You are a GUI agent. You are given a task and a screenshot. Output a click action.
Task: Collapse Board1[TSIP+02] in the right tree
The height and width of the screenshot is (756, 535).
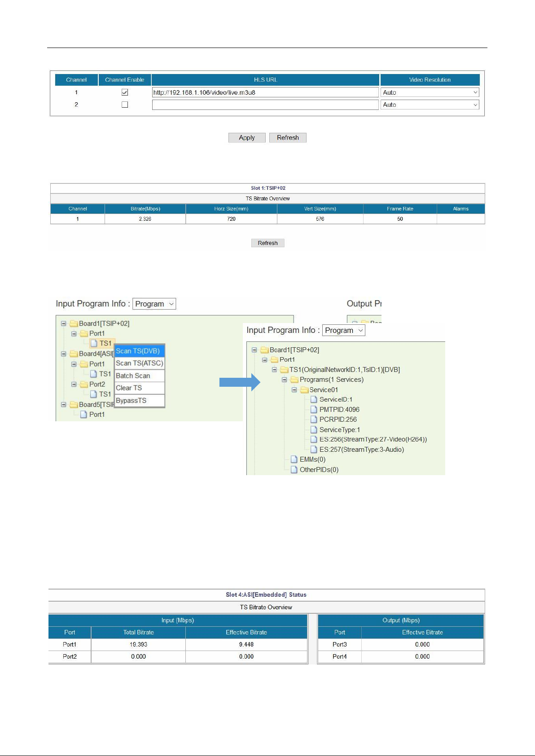254,350
